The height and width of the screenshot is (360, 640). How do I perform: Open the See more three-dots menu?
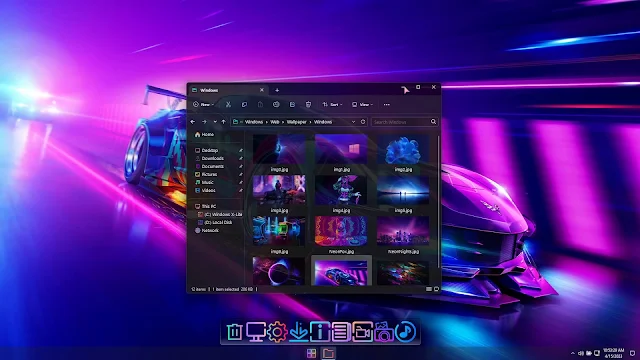(x=387, y=104)
